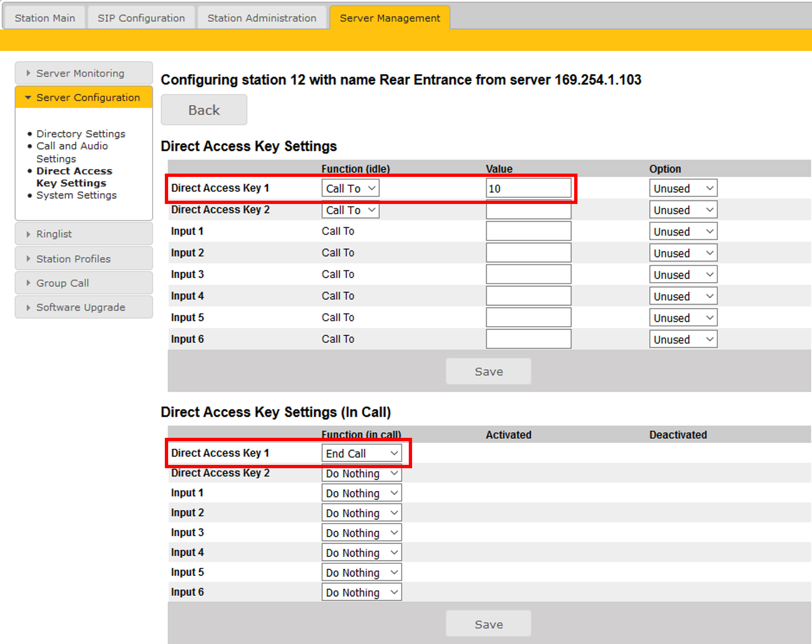Save the In Call key settings
The width and height of the screenshot is (812, 644).
[x=488, y=624]
